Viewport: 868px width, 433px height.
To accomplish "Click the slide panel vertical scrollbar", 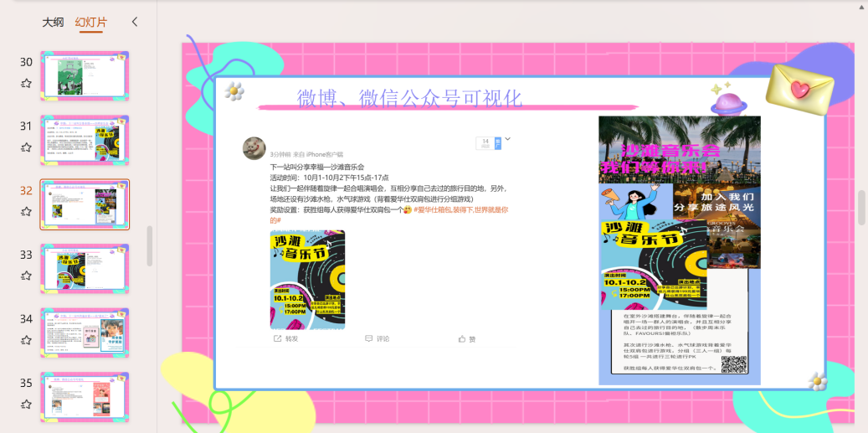I will tap(150, 246).
